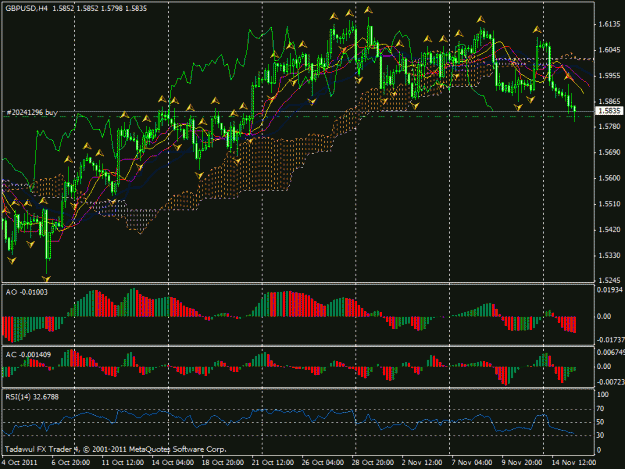Click the 1.6135 price scale value
Image resolution: width=625 pixels, height=469 pixels.
609,25
